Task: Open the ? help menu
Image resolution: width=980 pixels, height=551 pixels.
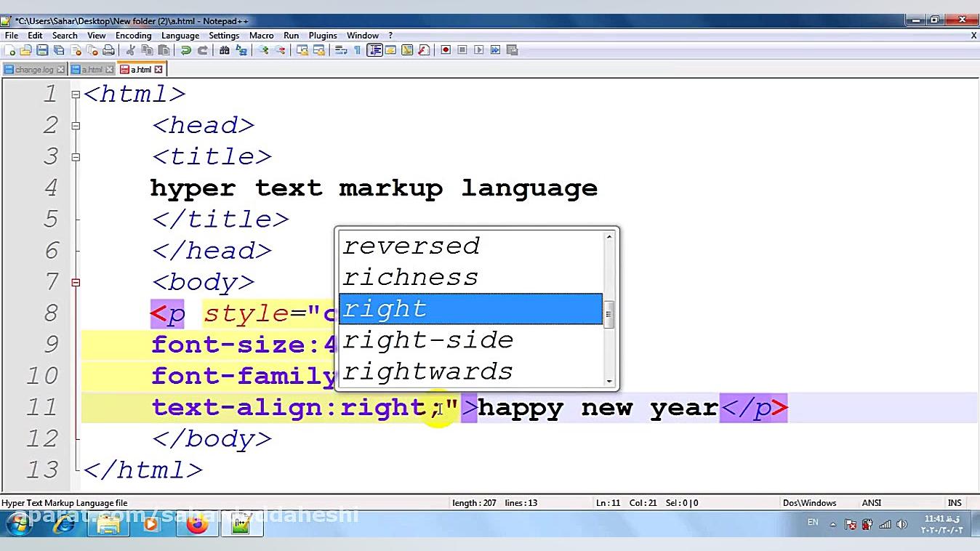Action: [x=390, y=35]
